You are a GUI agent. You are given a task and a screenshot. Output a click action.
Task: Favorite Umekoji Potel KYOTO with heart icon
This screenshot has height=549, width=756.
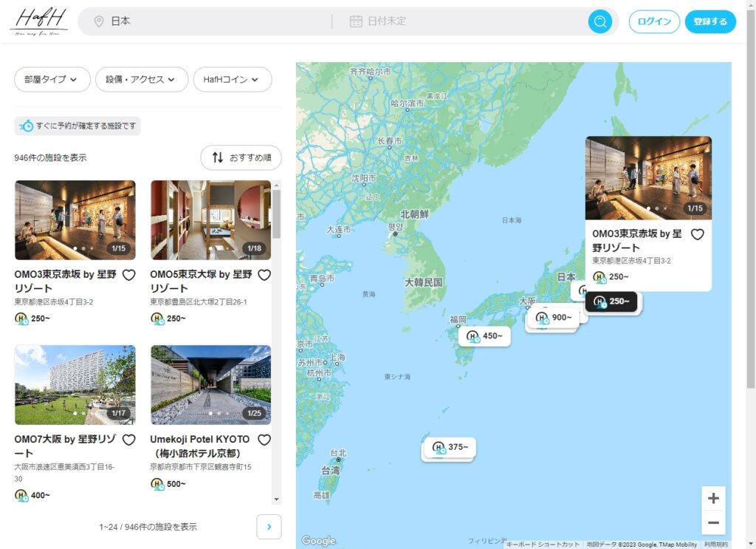264,440
